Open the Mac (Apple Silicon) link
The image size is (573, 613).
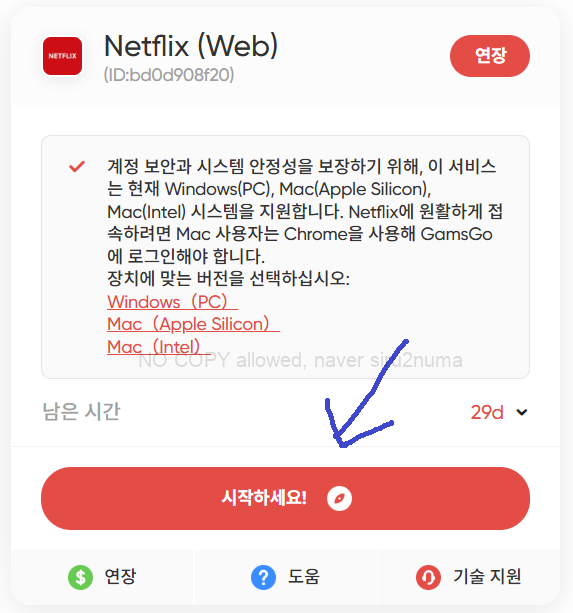(193, 324)
